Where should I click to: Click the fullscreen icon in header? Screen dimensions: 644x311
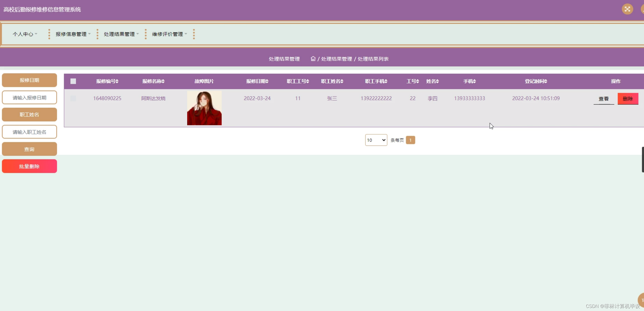[x=627, y=9]
